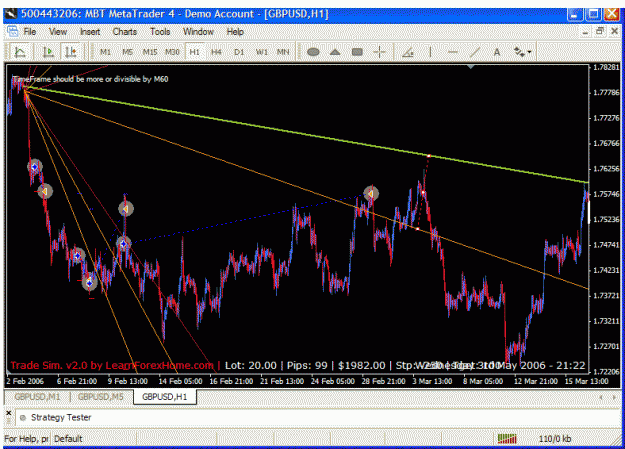Switch chart to MN monthly timeframe
The height and width of the screenshot is (449, 625).
pos(283,52)
